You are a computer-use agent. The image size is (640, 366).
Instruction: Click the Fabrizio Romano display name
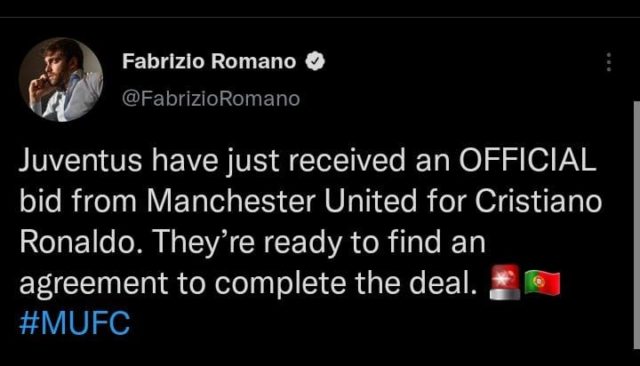209,62
